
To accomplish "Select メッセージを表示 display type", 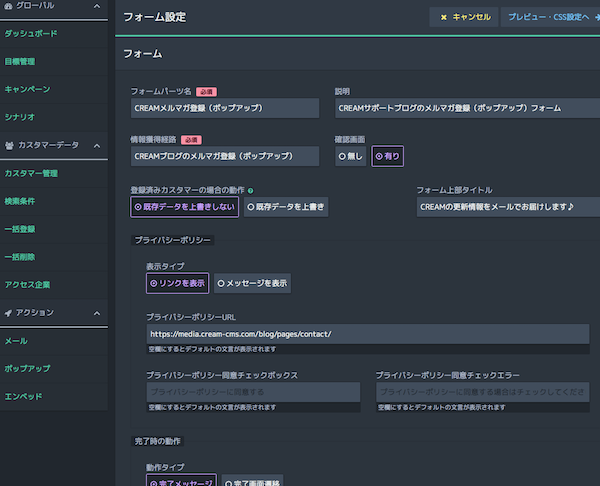I will (x=252, y=283).
